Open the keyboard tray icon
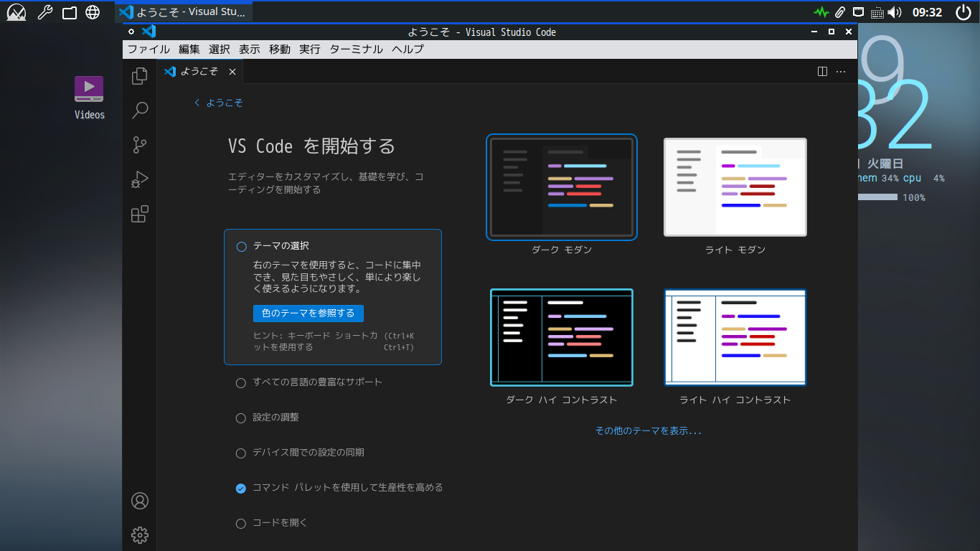This screenshot has width=980, height=551. coord(877,12)
